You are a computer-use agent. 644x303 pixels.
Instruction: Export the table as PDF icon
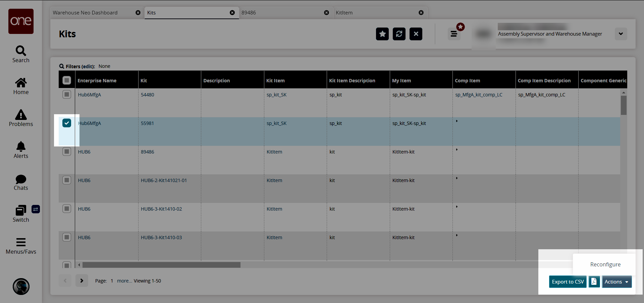click(594, 282)
